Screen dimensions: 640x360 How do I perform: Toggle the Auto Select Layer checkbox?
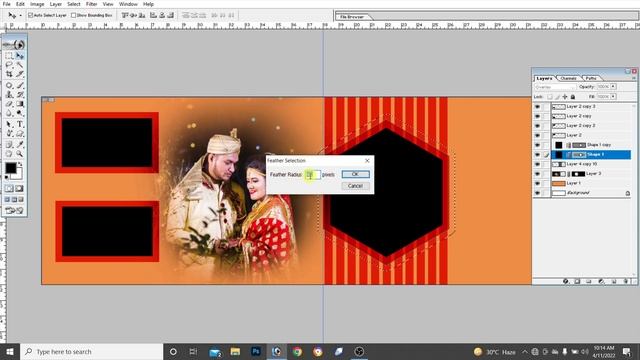31,15
